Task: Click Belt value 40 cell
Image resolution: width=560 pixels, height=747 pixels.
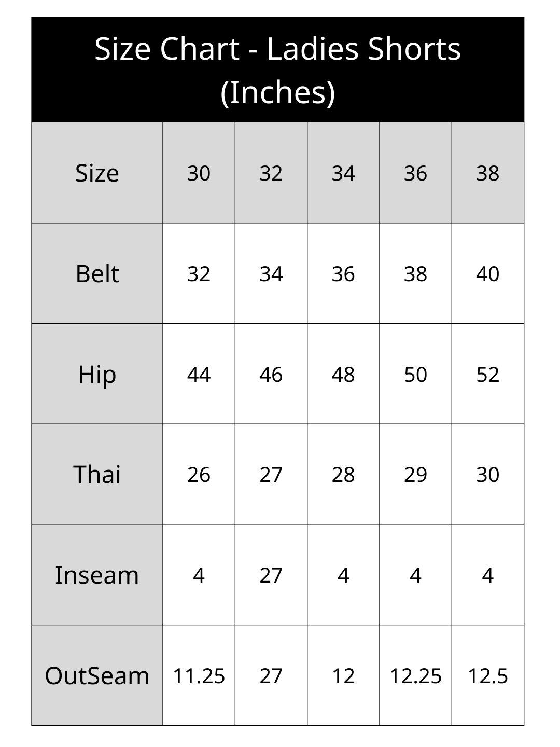Action: tap(488, 273)
